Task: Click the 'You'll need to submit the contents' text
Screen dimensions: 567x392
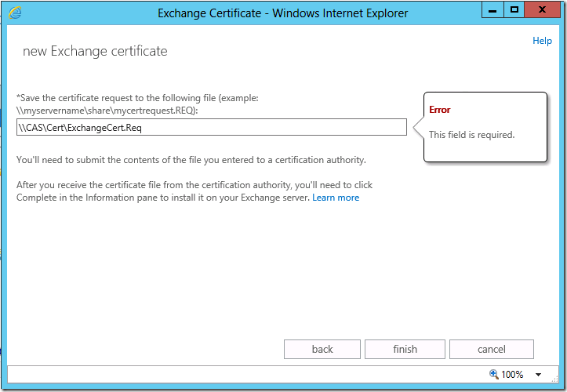Action: tap(191, 160)
